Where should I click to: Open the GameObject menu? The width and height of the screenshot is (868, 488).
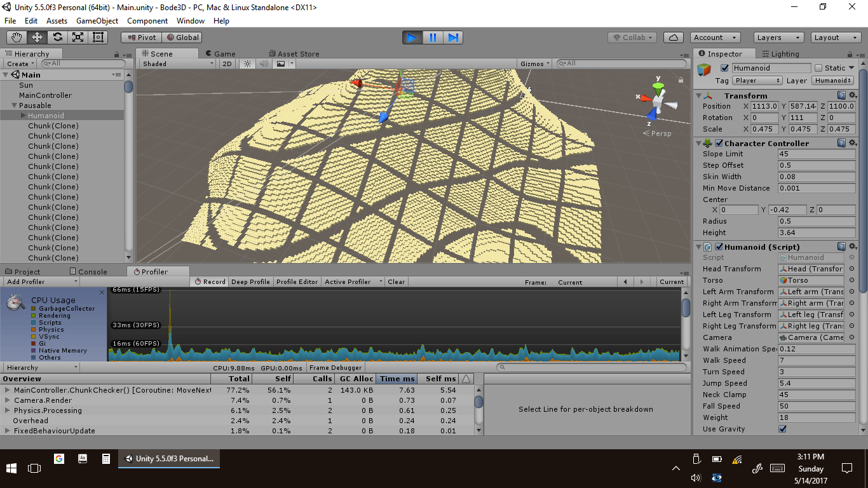pos(97,21)
